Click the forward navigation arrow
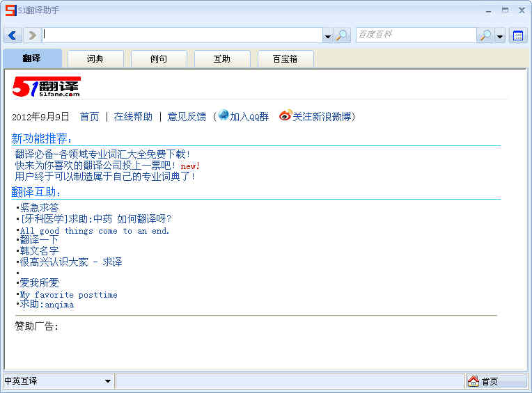The image size is (532, 393). 33,35
